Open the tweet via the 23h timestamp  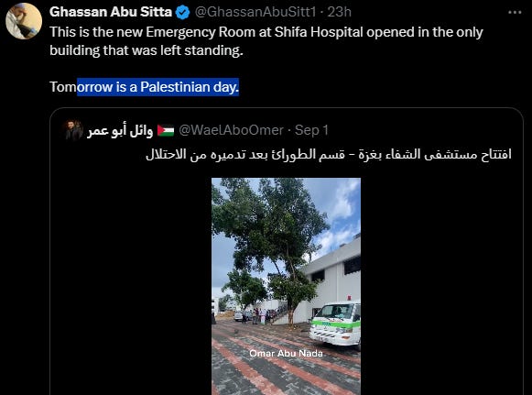coord(340,12)
